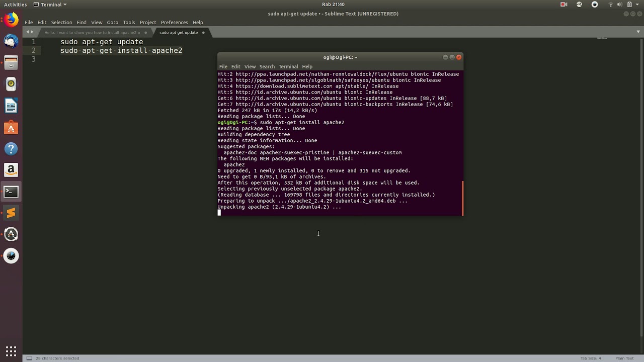Toggle Sublime side bar status icon

(29, 358)
